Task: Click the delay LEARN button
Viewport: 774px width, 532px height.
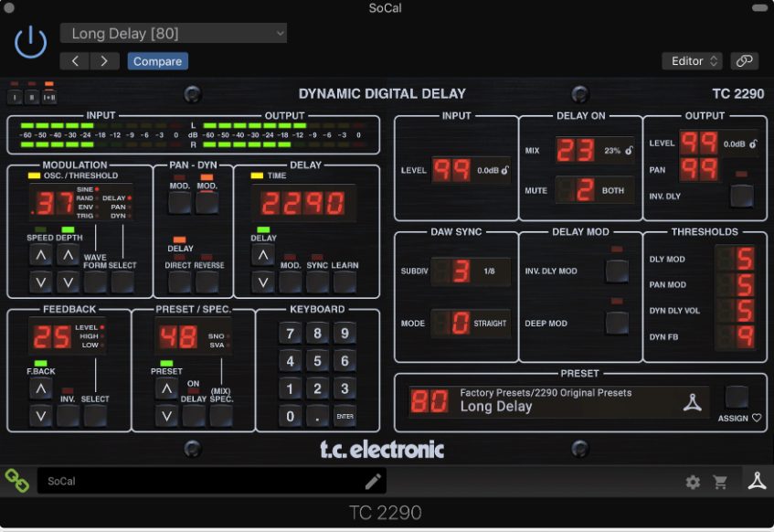Action: pos(345,282)
